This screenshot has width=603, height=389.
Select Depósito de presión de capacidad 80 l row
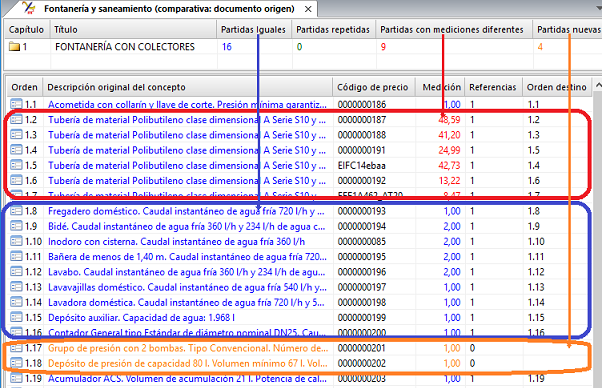click(x=188, y=363)
